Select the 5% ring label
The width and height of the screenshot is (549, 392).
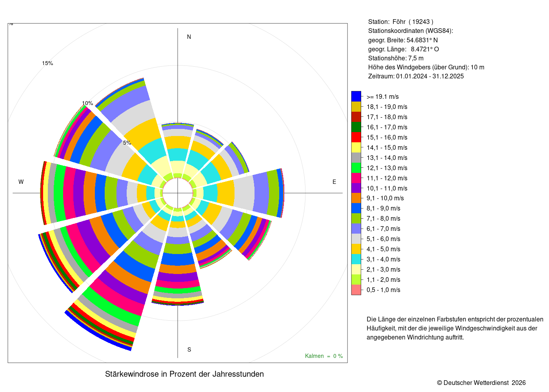(127, 143)
